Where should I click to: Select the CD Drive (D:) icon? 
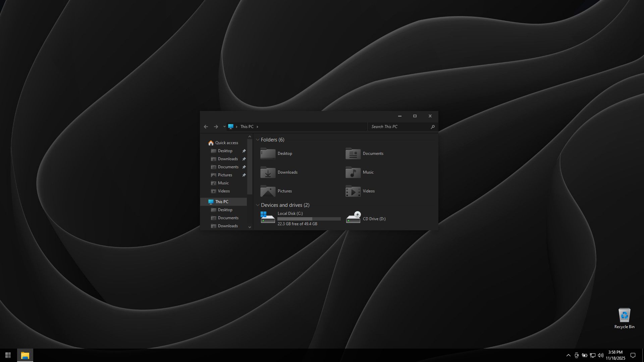[x=353, y=218]
